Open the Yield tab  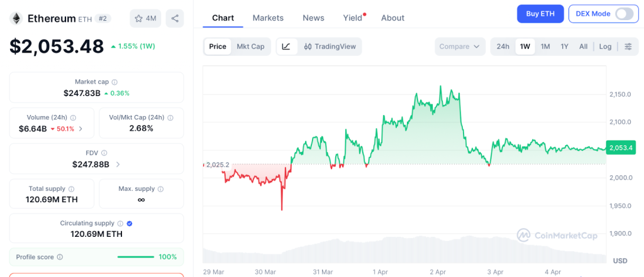pos(353,18)
